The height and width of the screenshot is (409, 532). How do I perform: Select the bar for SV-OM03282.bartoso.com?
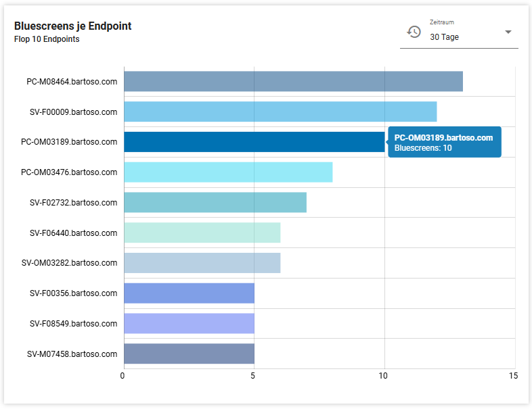202,263
